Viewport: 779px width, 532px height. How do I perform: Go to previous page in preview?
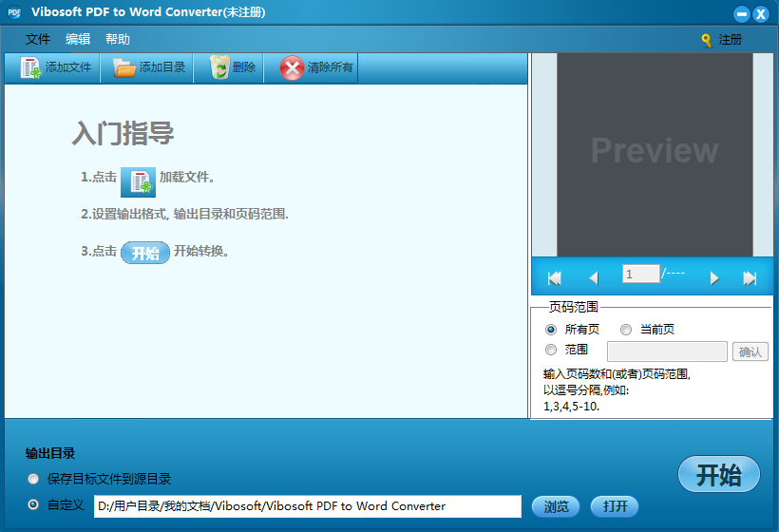click(593, 278)
